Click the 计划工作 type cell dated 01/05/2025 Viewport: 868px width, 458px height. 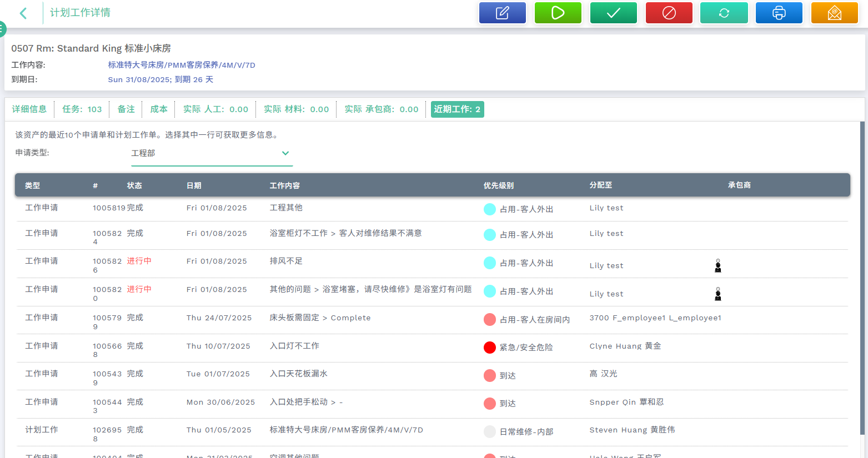42,430
